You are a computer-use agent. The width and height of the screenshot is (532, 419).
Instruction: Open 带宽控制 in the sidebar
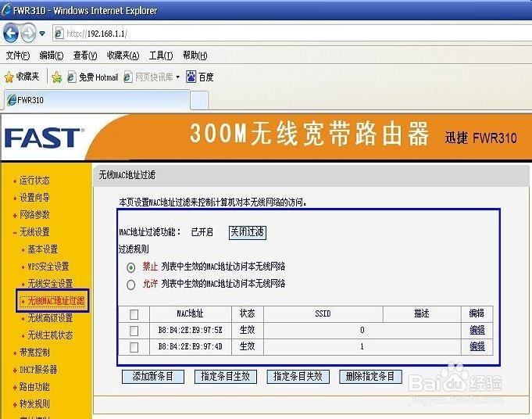tap(34, 353)
